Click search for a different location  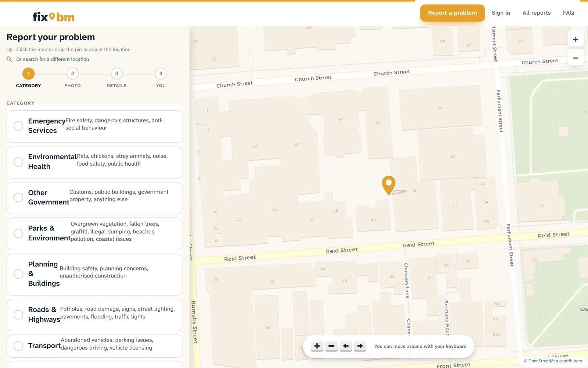pos(56,59)
